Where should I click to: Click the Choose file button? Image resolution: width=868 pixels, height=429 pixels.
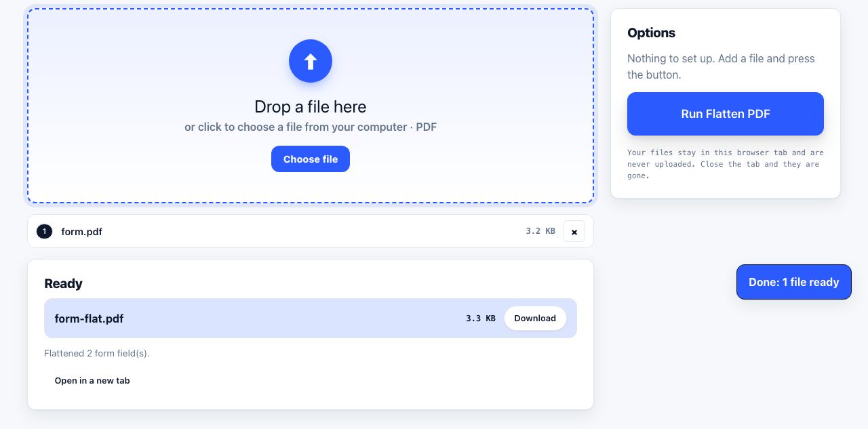pyautogui.click(x=311, y=159)
